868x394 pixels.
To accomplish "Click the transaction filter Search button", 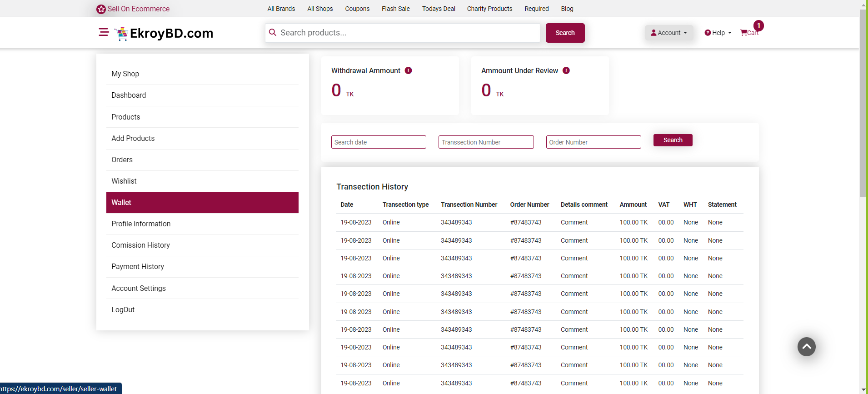I will click(673, 140).
